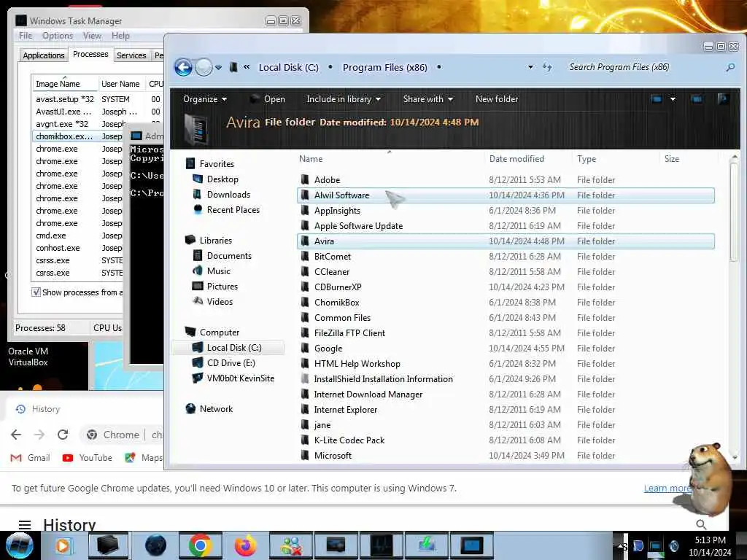Viewport: 747px width, 560px height.
Task: Toggle Show processes from all users checkbox
Action: click(36, 292)
